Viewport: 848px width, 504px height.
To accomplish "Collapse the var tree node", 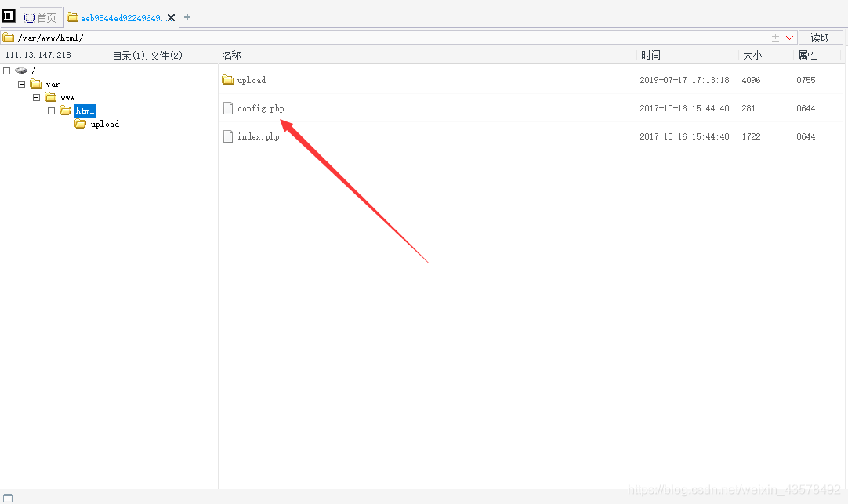I will (x=22, y=84).
